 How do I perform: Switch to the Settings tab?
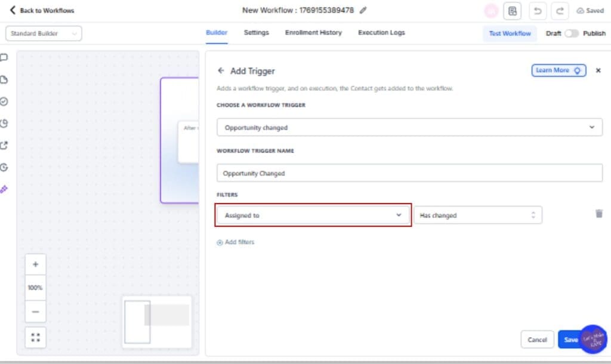(x=256, y=33)
